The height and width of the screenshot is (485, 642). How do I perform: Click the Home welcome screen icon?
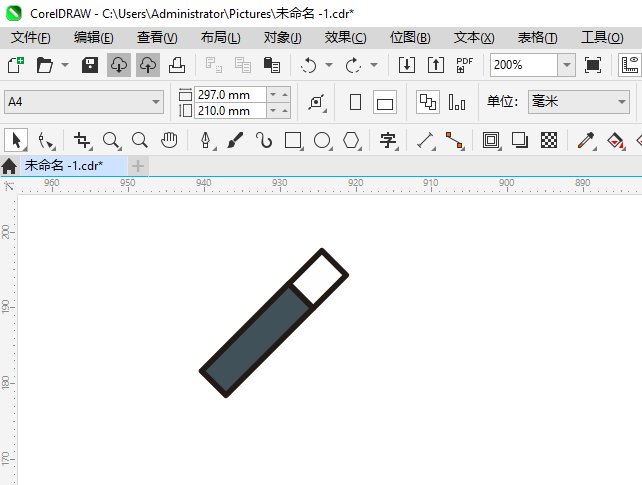[9, 166]
